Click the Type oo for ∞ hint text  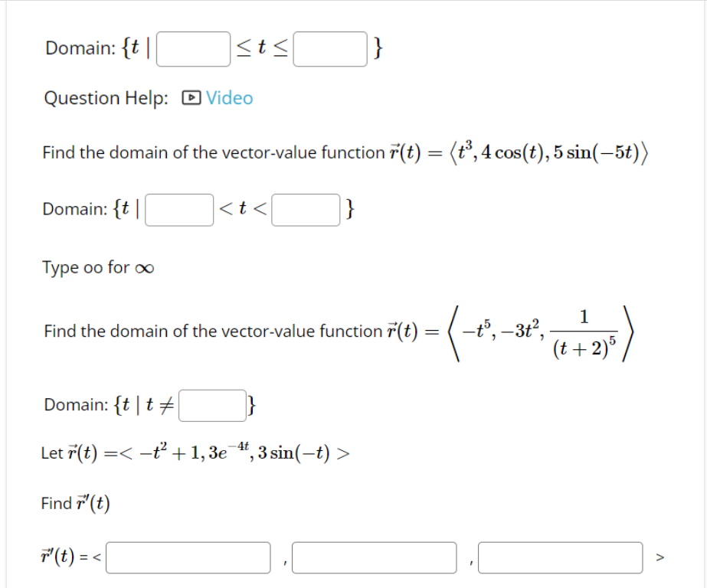point(97,267)
